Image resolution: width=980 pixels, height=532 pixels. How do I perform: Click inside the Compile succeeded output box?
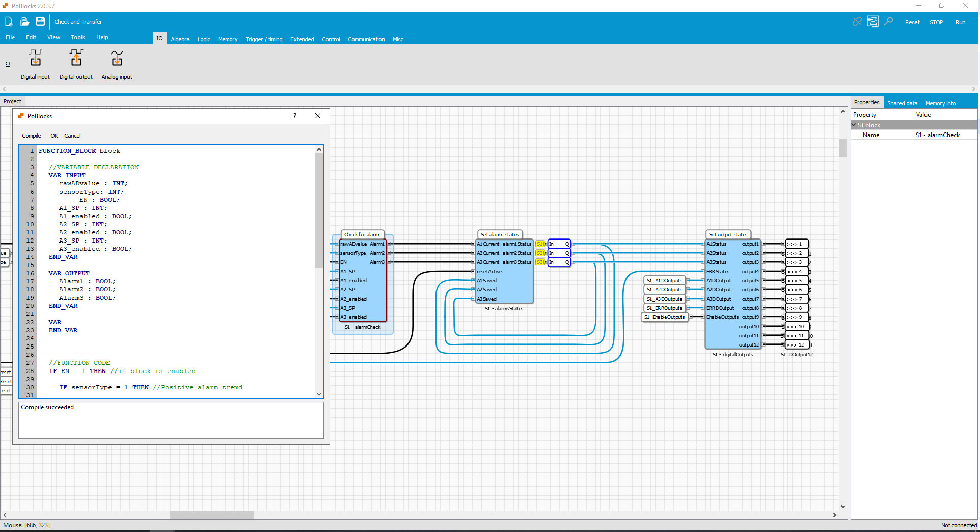click(171, 420)
